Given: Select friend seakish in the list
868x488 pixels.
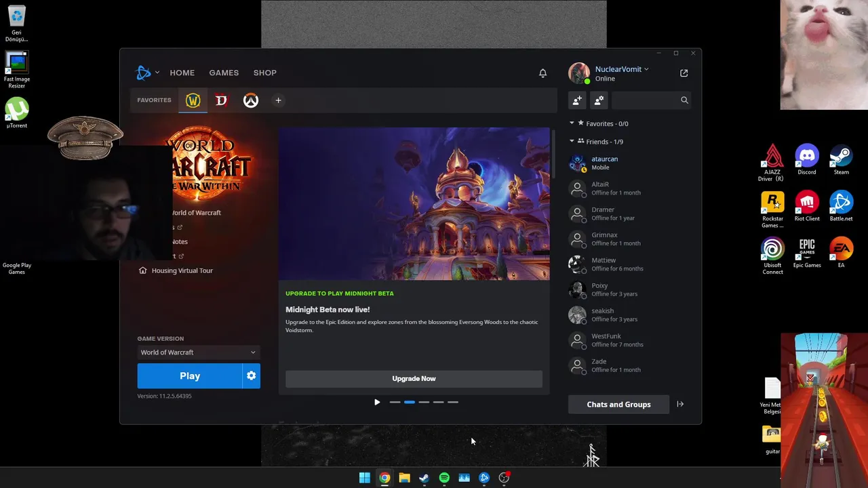Looking at the screenshot, I should (x=629, y=314).
